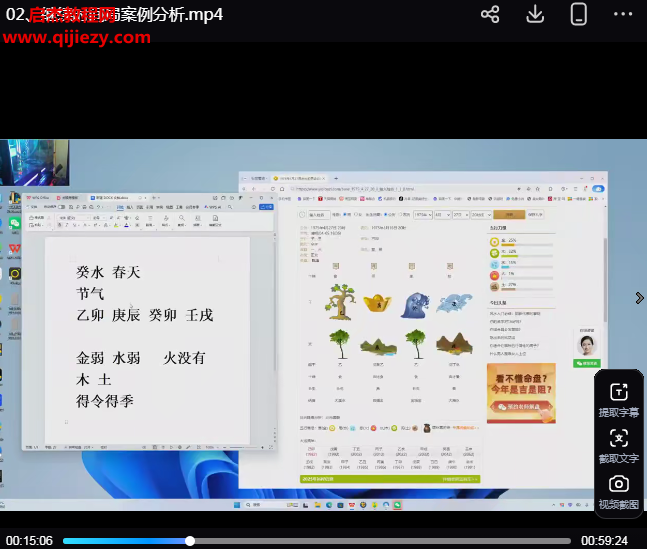This screenshot has height=549, width=647.
Task: Open the 1975 year dropdown
Action: click(423, 215)
